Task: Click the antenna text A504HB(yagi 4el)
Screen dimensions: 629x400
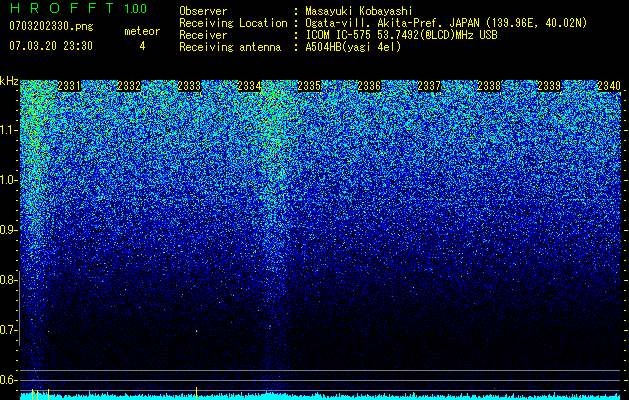Action: click(x=353, y=47)
